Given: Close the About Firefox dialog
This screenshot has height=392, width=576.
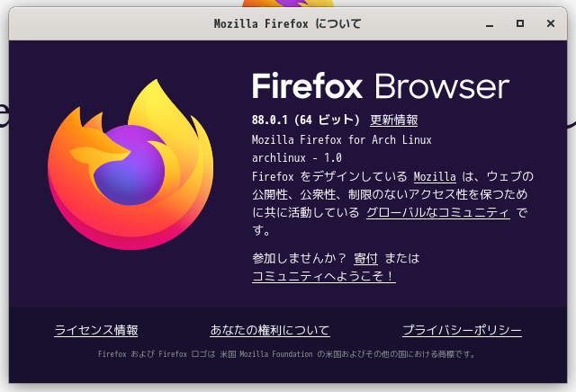Looking at the screenshot, I should tap(550, 24).
